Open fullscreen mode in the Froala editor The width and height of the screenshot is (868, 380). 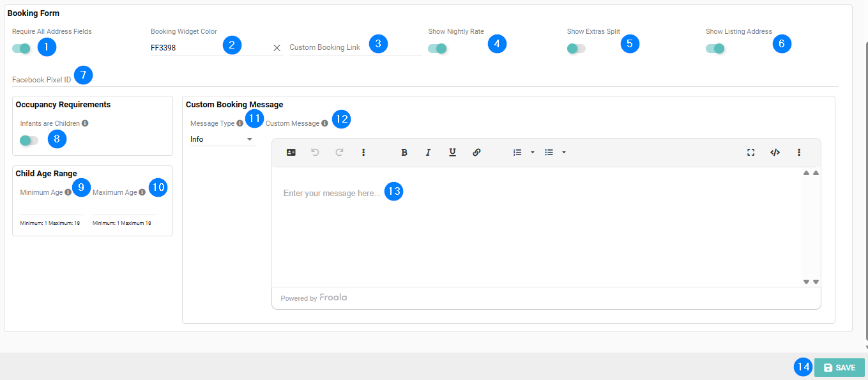tap(751, 153)
